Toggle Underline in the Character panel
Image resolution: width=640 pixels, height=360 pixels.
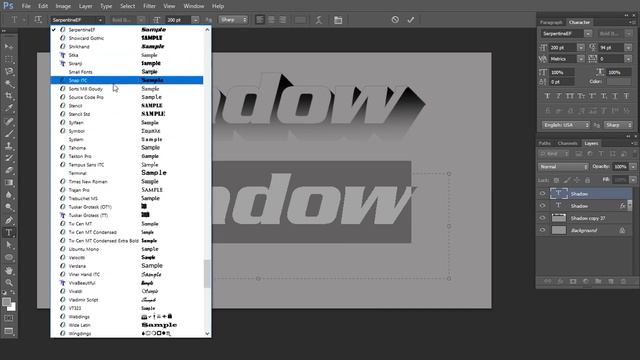615,96
